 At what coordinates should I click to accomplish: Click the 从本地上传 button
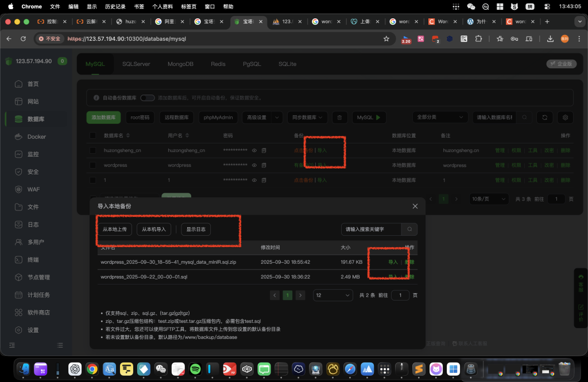click(x=115, y=229)
